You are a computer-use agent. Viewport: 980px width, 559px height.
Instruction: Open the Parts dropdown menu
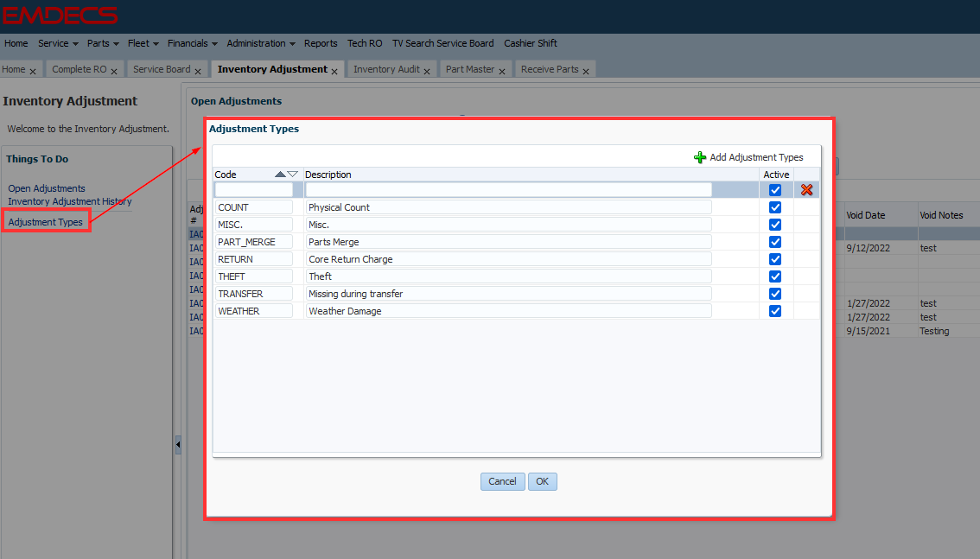pyautogui.click(x=103, y=43)
